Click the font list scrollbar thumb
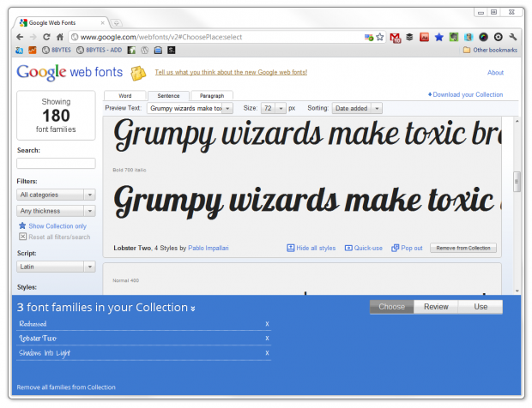The width and height of the screenshot is (532, 408). coord(517,182)
